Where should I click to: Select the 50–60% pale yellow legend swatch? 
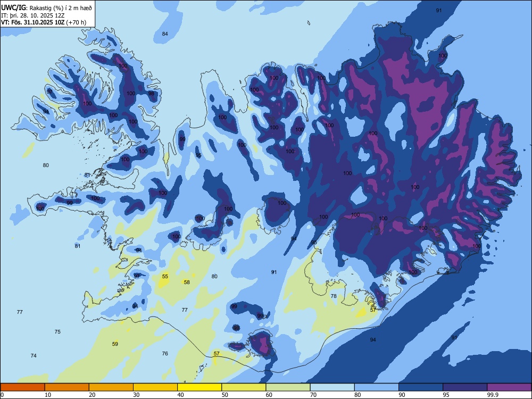click(244, 387)
